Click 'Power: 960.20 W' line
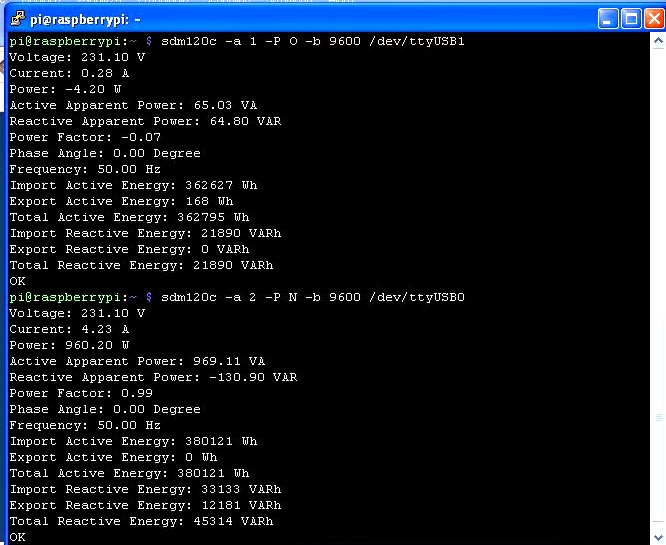 [x=69, y=345]
